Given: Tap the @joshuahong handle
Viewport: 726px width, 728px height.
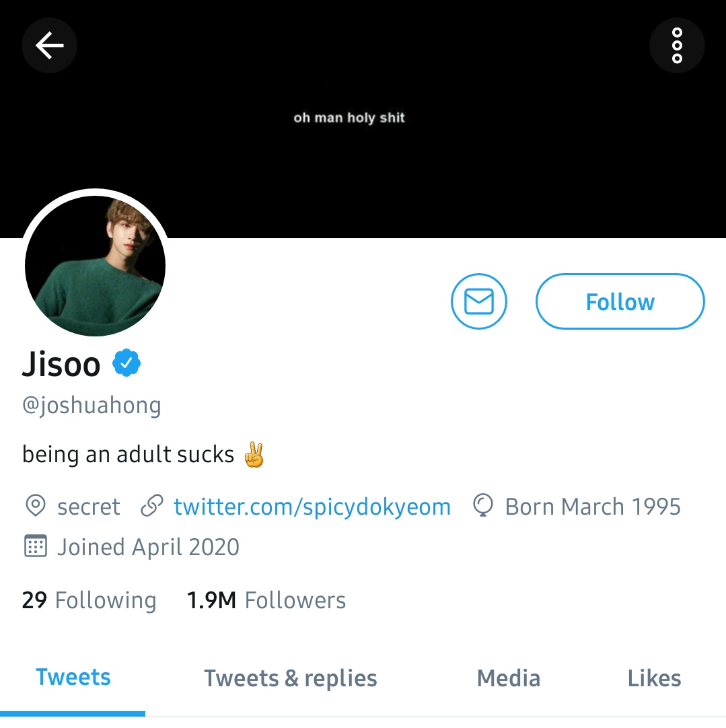Looking at the screenshot, I should coord(92,405).
